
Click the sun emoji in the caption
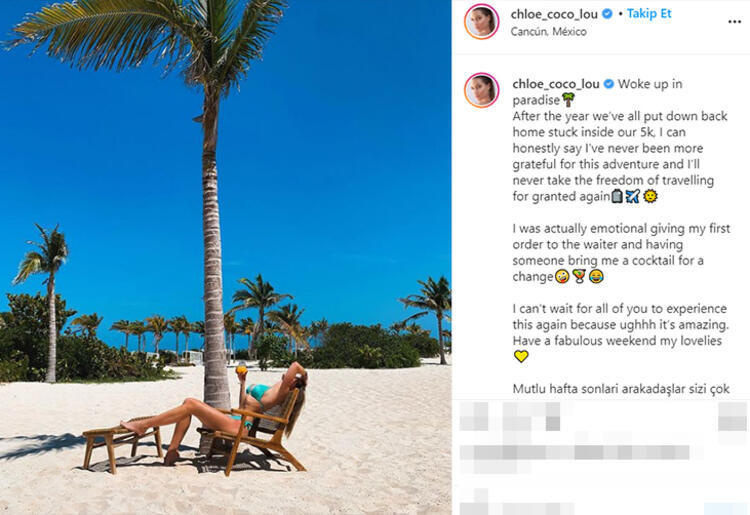tap(650, 196)
